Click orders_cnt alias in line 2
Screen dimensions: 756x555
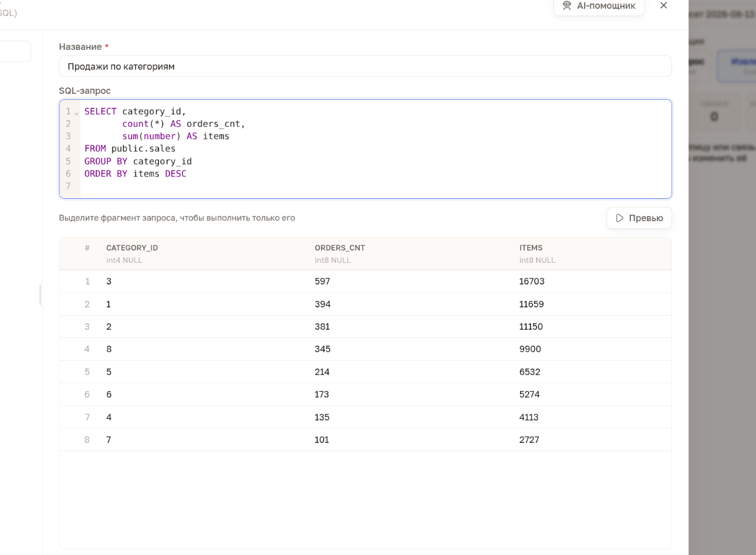coord(213,124)
